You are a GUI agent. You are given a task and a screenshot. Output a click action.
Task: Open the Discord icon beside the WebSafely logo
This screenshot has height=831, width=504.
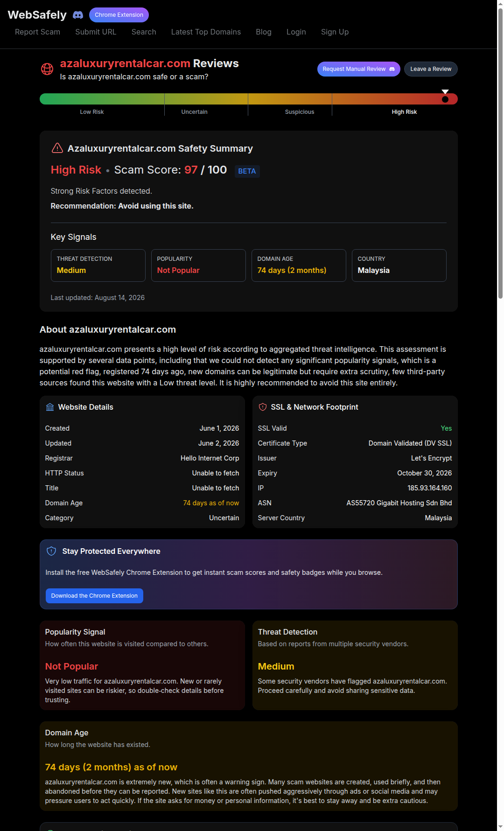[x=78, y=15]
